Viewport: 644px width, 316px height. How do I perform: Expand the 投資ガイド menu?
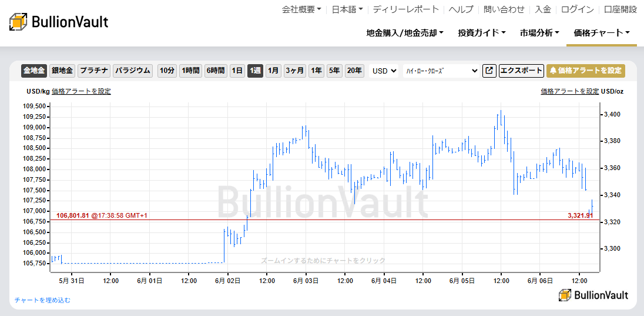[482, 33]
